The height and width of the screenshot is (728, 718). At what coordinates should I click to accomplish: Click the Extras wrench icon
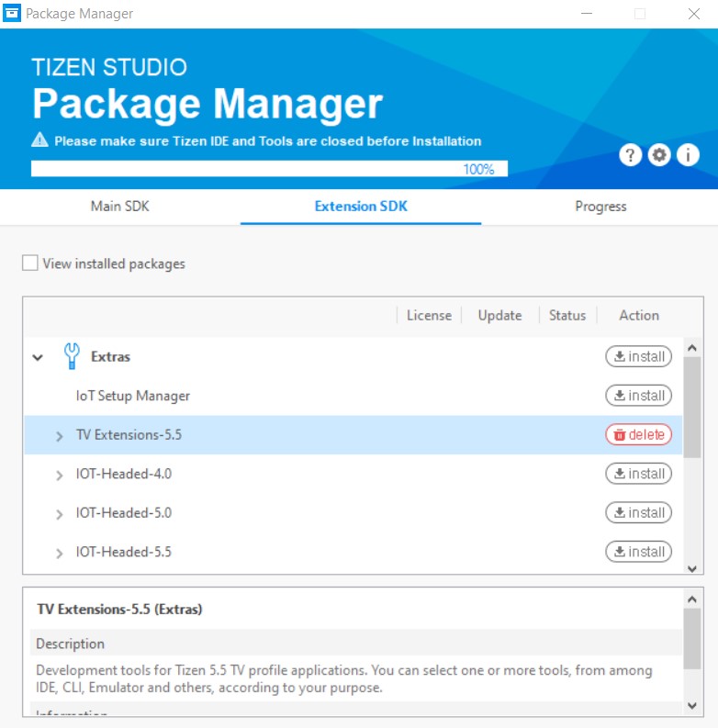pyautogui.click(x=72, y=356)
